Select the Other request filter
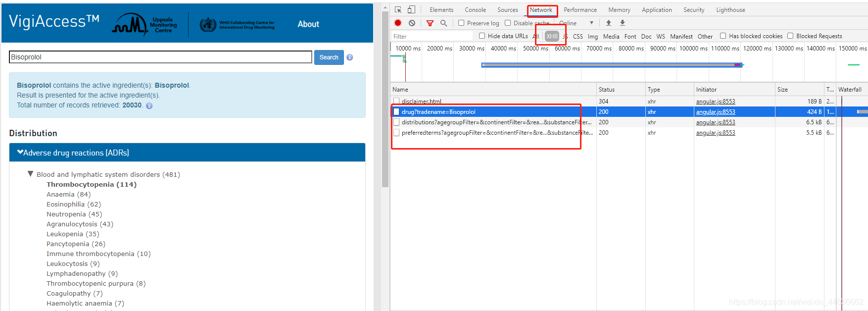 pos(705,36)
